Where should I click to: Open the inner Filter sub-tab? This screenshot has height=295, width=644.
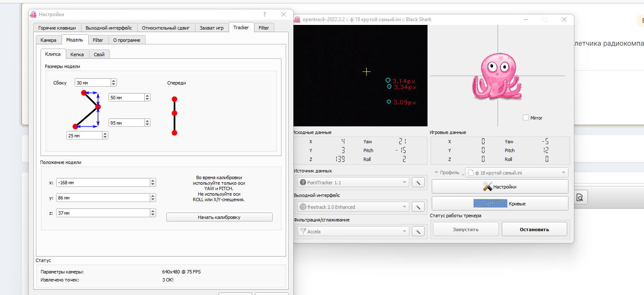click(98, 40)
